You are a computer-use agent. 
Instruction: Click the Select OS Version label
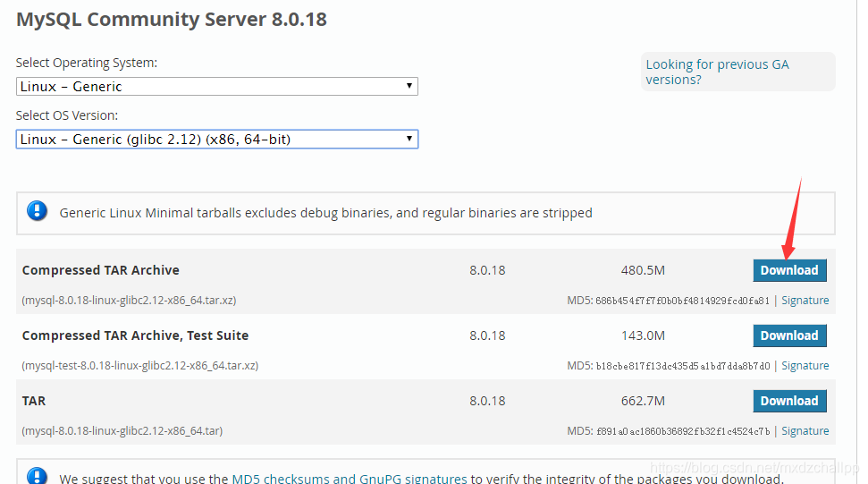pyautogui.click(x=67, y=115)
